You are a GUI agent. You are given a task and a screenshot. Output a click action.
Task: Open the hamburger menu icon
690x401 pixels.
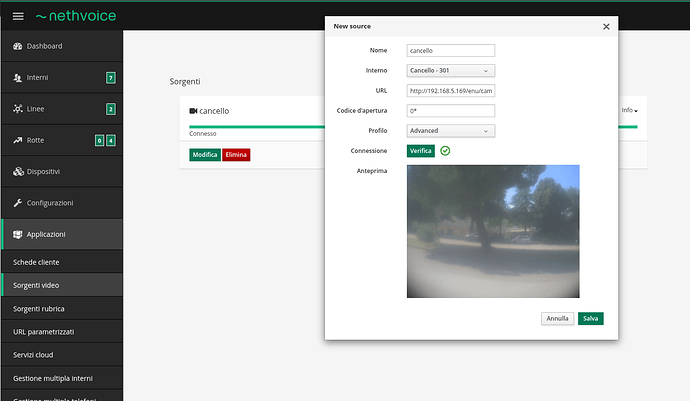pos(18,16)
